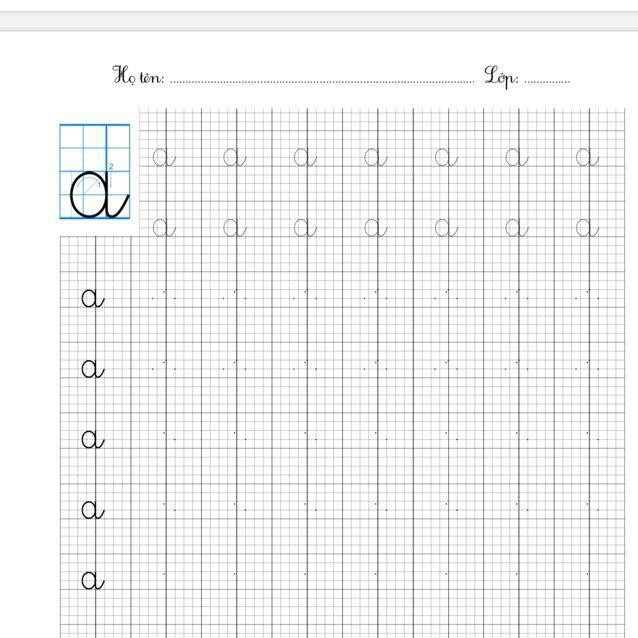Image resolution: width=638 pixels, height=638 pixels.
Task: Select the "Lớp:" label text
Action: 501,75
